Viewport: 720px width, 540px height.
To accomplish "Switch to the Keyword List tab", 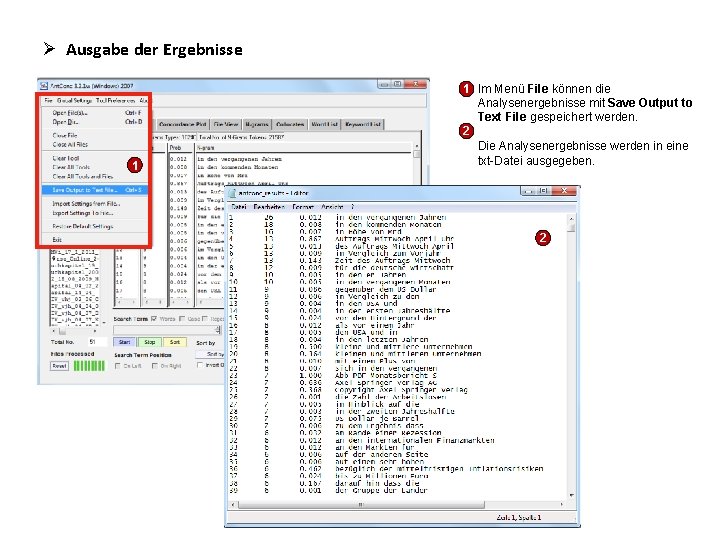I will click(363, 124).
